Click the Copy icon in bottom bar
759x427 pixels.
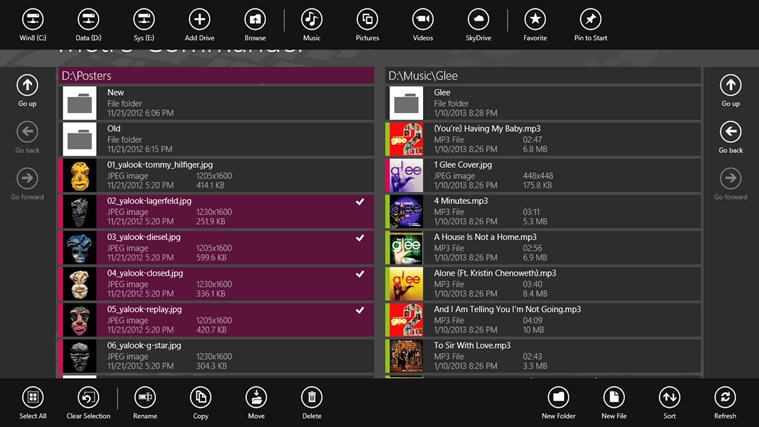pos(200,397)
